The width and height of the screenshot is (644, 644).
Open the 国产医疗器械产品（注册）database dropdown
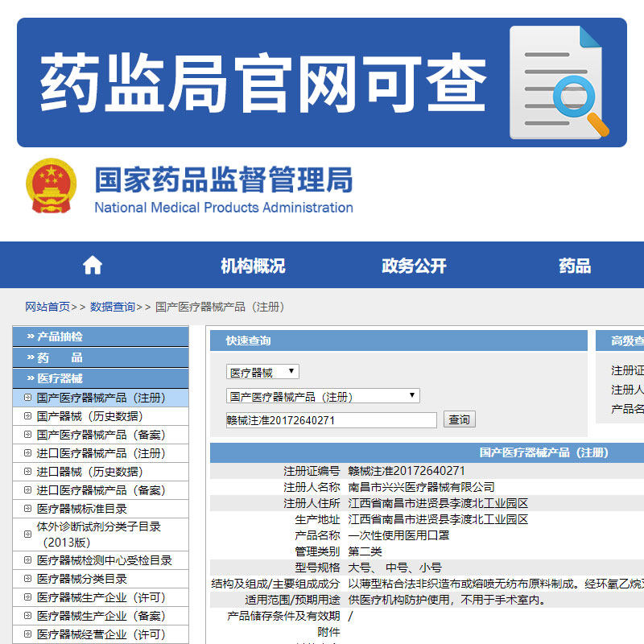coord(323,396)
